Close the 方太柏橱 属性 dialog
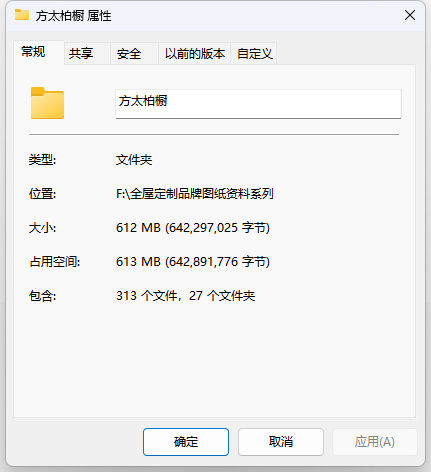Image resolution: width=431 pixels, height=472 pixels. [x=410, y=15]
